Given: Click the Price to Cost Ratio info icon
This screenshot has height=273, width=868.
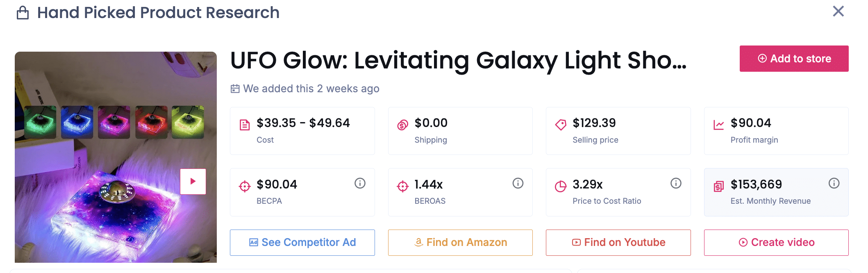Looking at the screenshot, I should (676, 183).
